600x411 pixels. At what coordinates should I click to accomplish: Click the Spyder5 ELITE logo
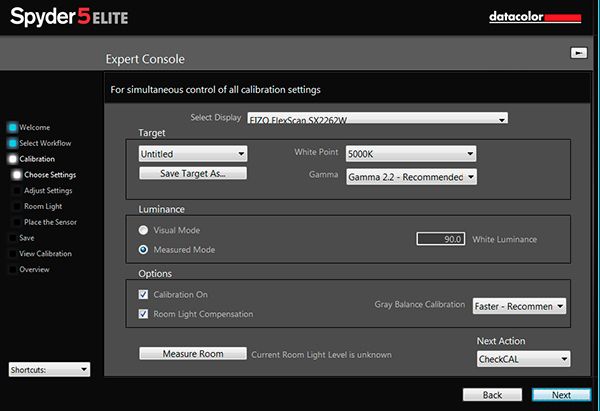pyautogui.click(x=69, y=17)
